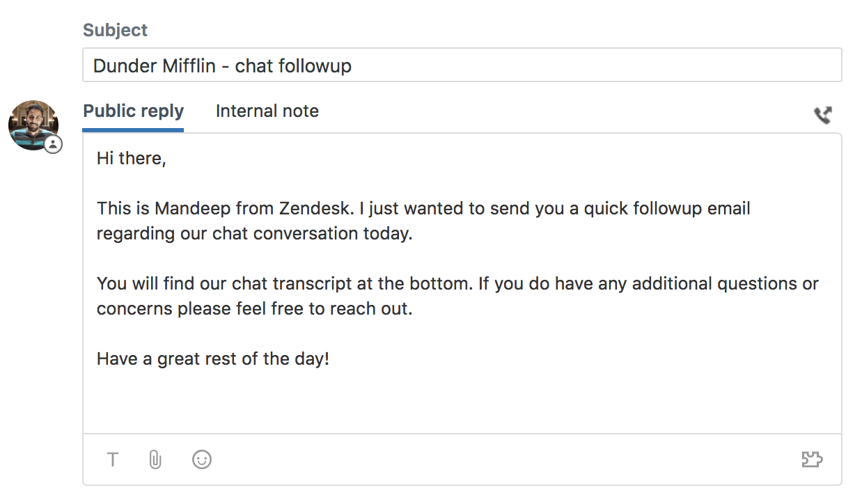Switch to the Public reply tab
Image resolution: width=862 pixels, height=504 pixels.
click(x=133, y=111)
